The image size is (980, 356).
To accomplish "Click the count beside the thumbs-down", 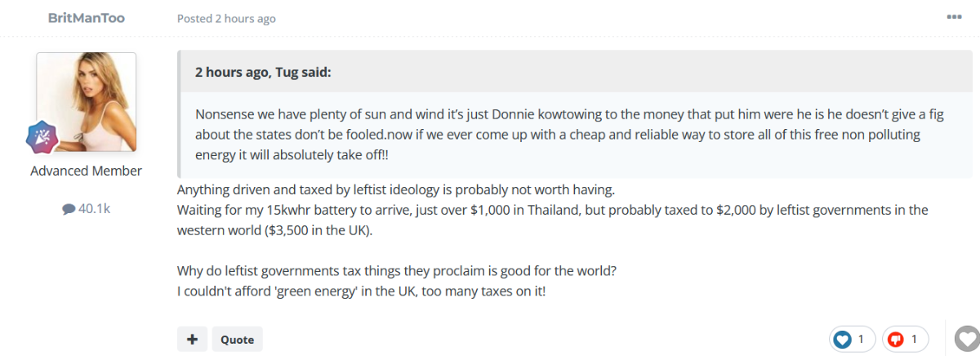I will click(x=915, y=339).
